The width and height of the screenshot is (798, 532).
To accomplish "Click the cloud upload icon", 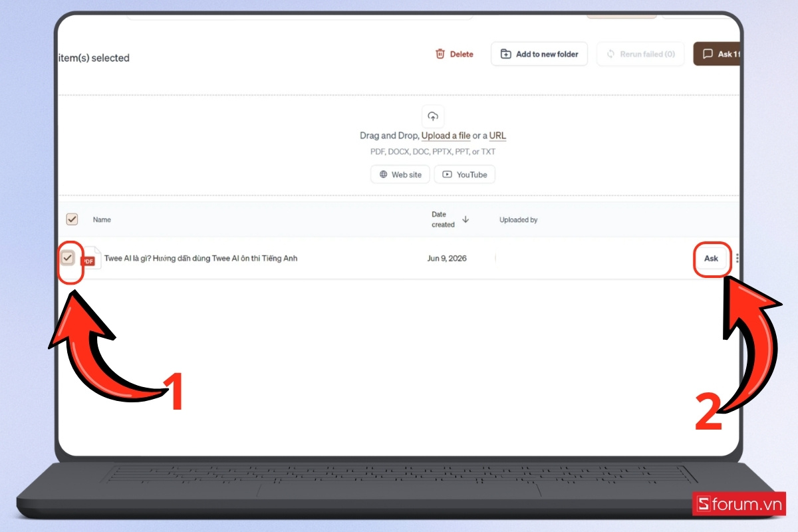I will point(433,116).
